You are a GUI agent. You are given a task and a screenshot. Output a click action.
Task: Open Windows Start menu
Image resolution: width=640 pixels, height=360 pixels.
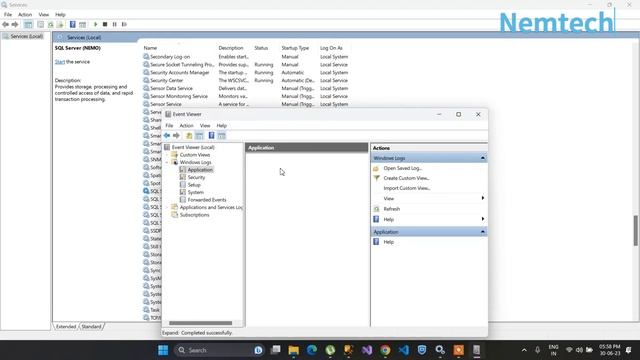point(163,350)
